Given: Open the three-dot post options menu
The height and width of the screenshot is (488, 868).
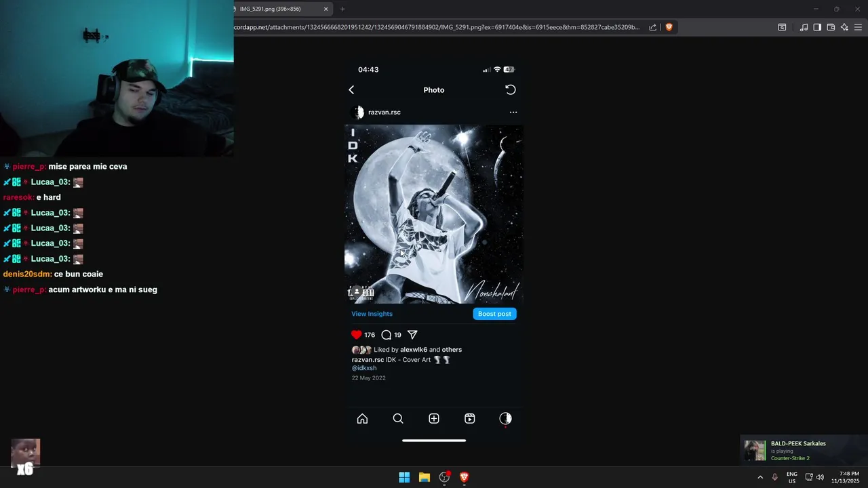Looking at the screenshot, I should (513, 113).
